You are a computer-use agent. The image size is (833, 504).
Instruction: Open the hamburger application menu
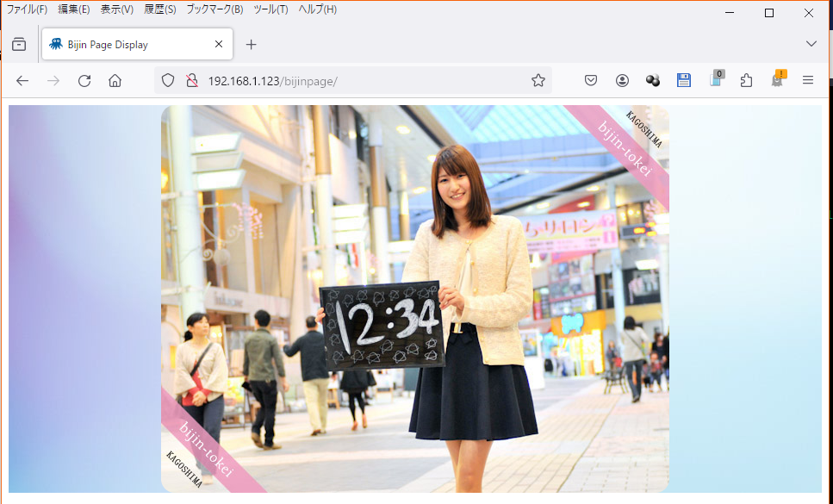point(808,80)
